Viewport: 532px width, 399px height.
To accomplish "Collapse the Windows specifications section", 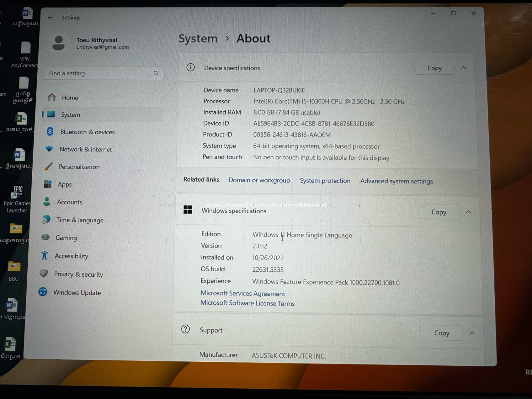I will tap(468, 212).
